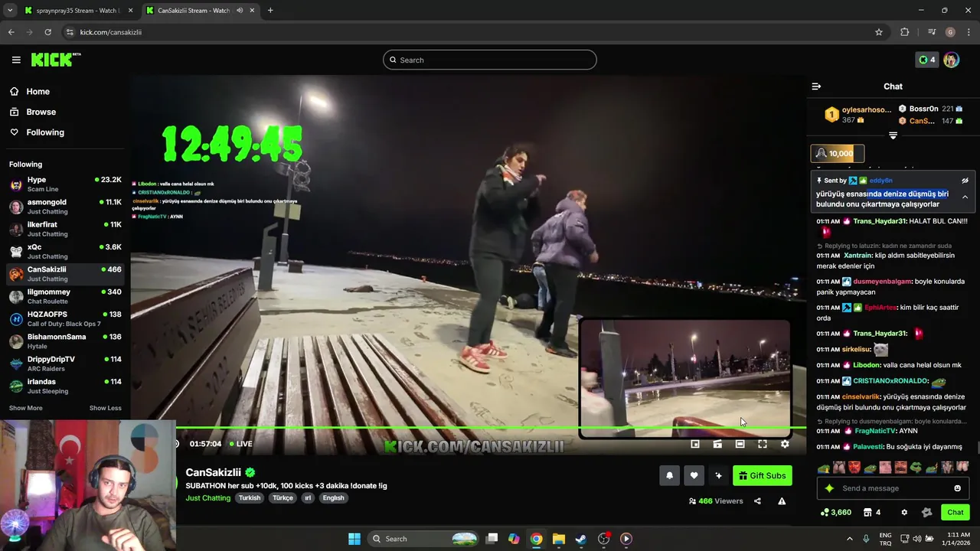This screenshot has height=551, width=980.
Task: Open a new browser tab
Action: [x=270, y=11]
